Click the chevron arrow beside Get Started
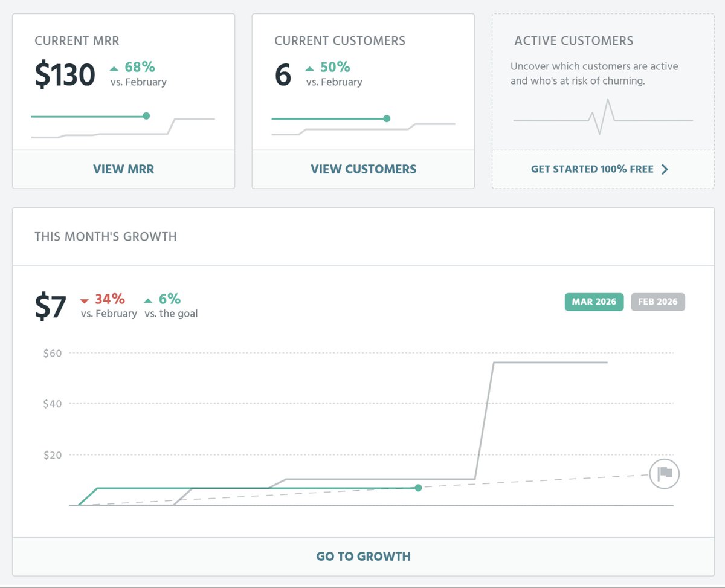725x588 pixels. [x=665, y=169]
